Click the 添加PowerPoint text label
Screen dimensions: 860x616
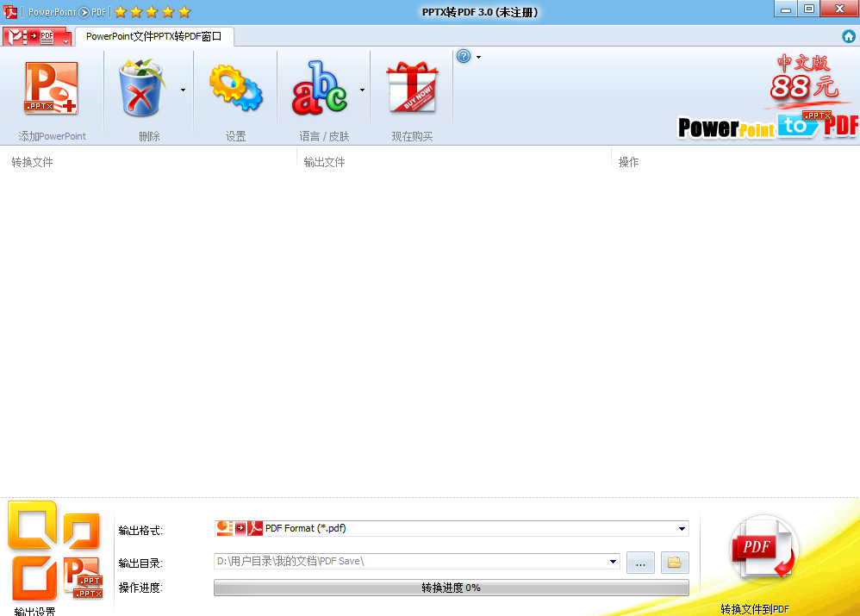coord(52,136)
